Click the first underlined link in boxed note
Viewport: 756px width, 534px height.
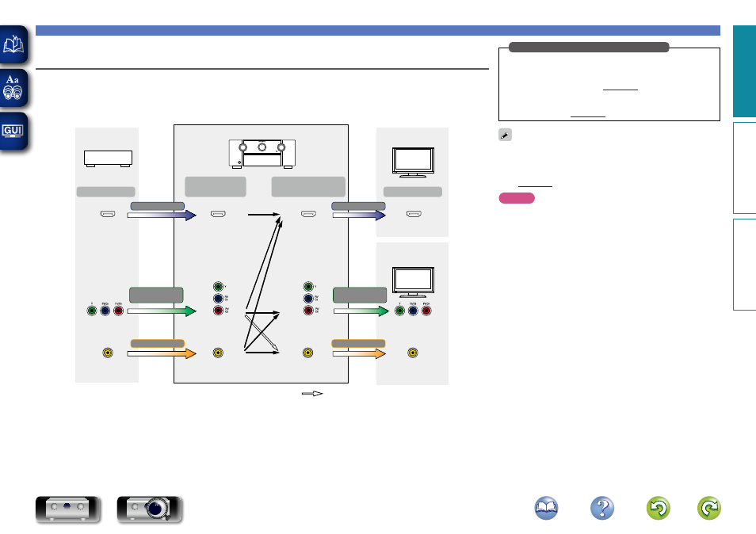click(620, 89)
